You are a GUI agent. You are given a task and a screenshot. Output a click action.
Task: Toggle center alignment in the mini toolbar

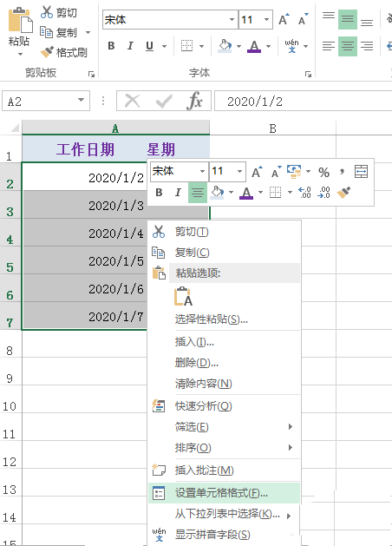[198, 193]
